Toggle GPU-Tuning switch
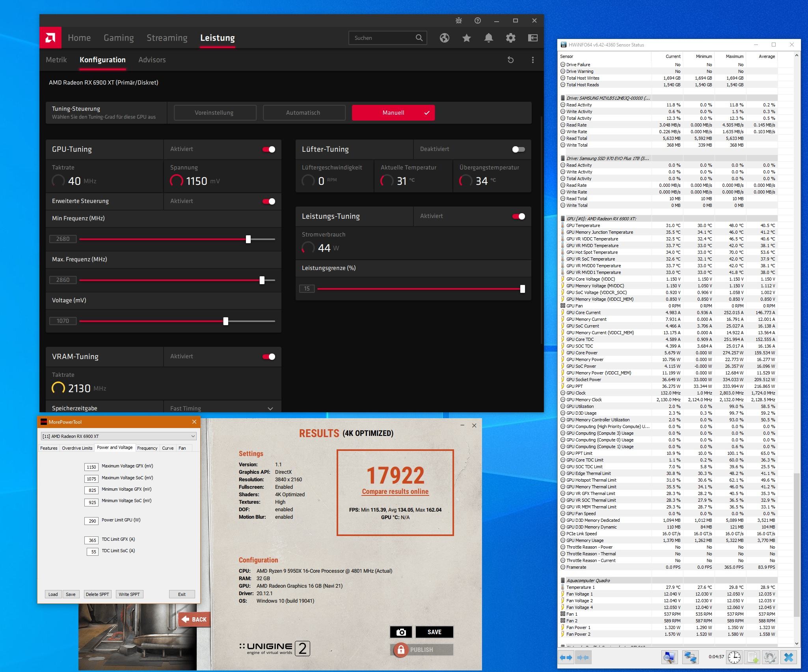Viewport: 808px width, 672px height. click(x=269, y=149)
